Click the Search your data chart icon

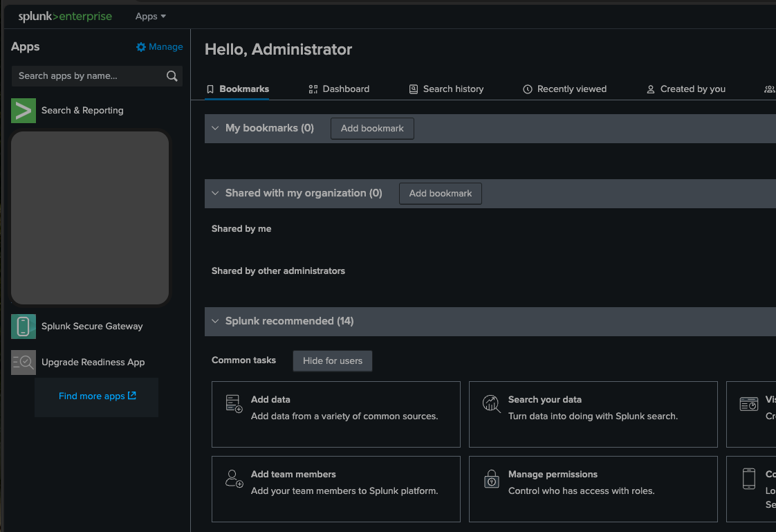click(492, 404)
